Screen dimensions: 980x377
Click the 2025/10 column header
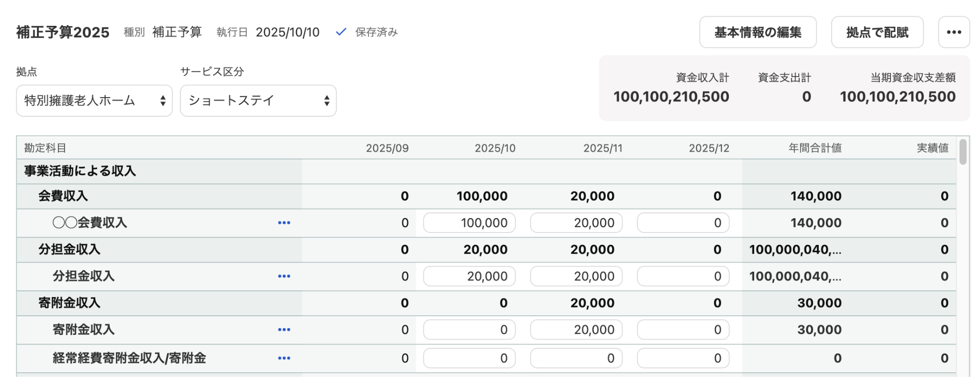coord(495,148)
